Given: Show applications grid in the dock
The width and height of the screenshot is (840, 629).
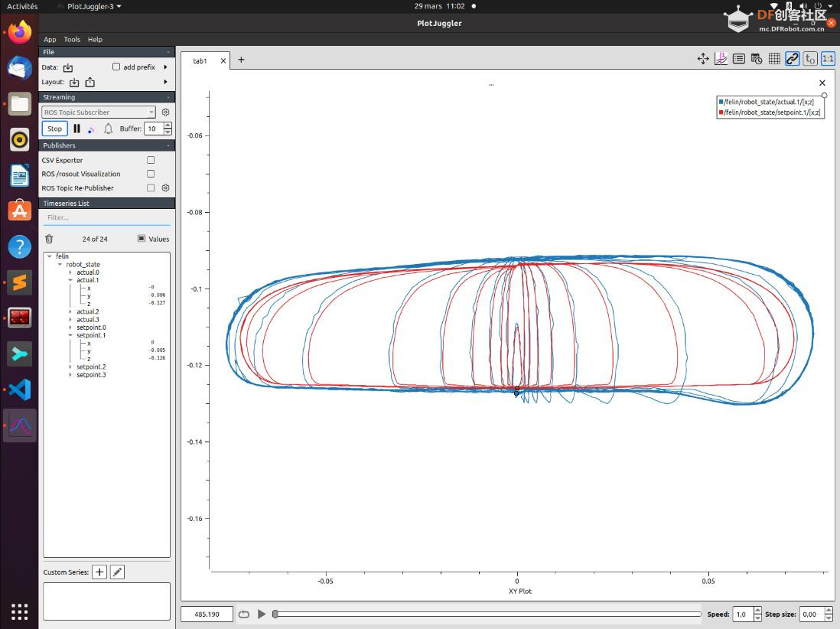Looking at the screenshot, I should (20, 611).
